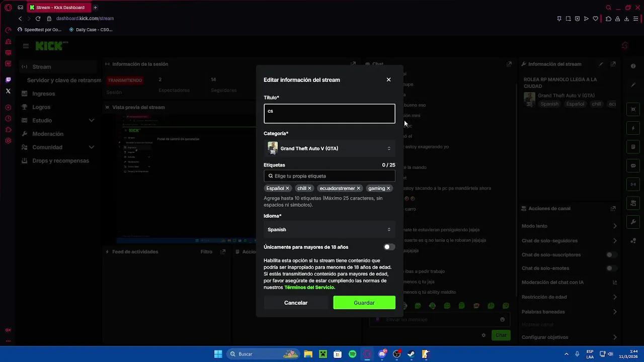Click the X (Twitter) icon in Opera sidebar
Image resolution: width=644 pixels, height=362 pixels.
pyautogui.click(x=8, y=91)
